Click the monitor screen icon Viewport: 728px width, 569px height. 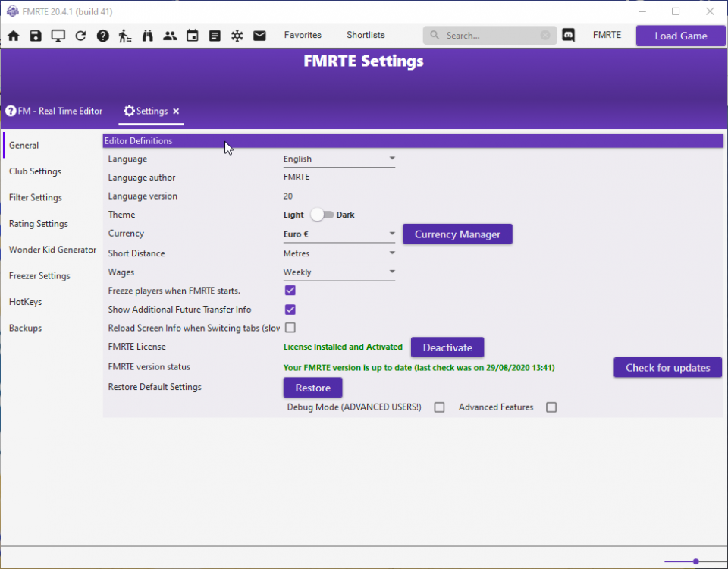(58, 36)
